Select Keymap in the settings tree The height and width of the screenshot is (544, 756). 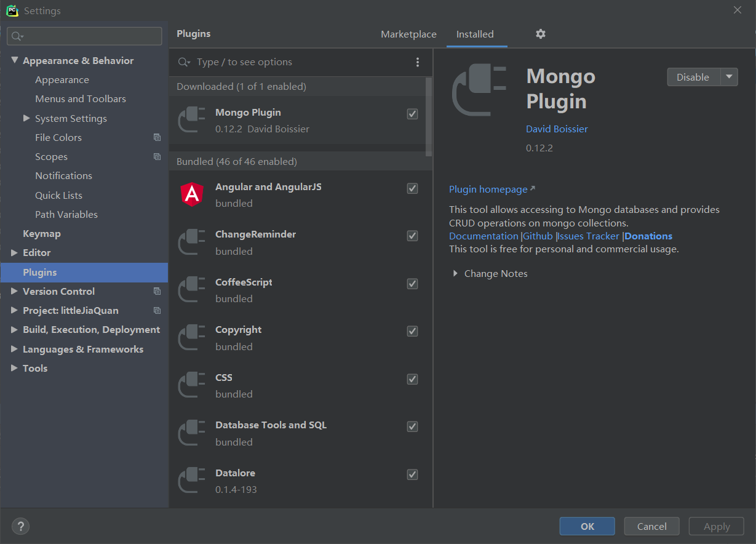point(42,234)
